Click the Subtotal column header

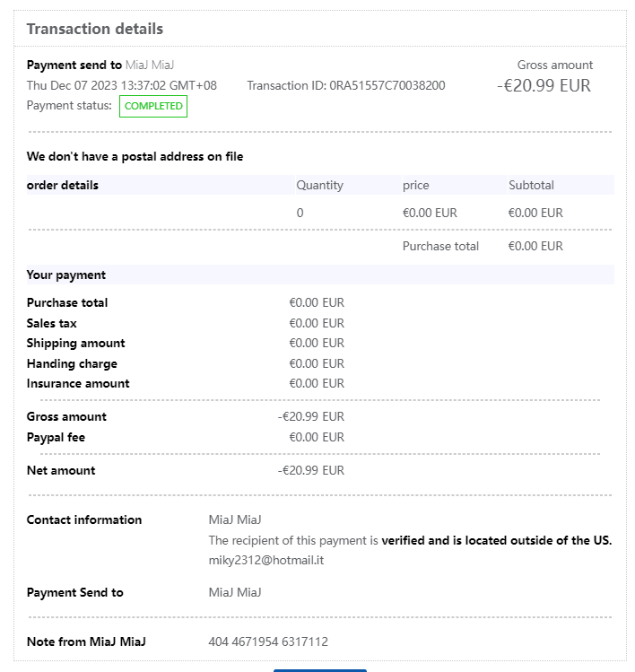pos(531,185)
